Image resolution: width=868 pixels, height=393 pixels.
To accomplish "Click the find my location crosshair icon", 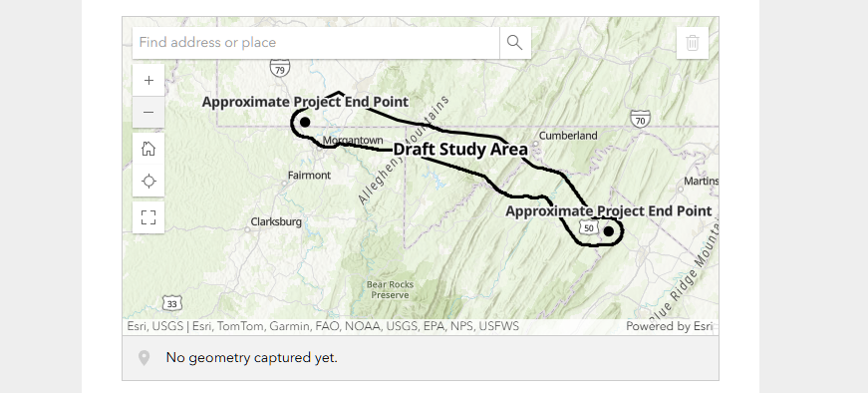I will tap(148, 181).
